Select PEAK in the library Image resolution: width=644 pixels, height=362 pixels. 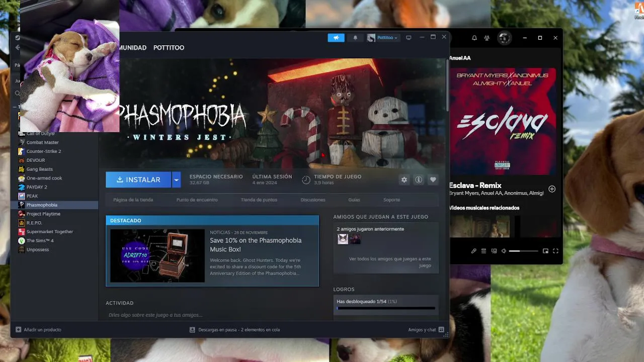54,196
